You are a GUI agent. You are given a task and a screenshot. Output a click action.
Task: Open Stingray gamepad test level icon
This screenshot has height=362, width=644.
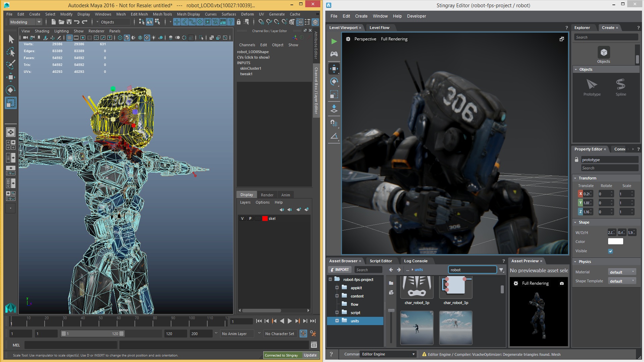[x=334, y=54]
